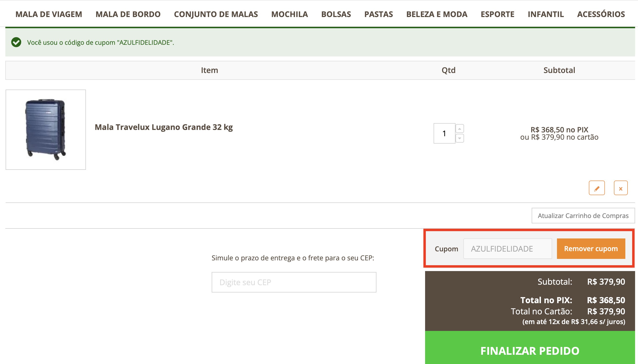Image resolution: width=638 pixels, height=364 pixels.
Task: Click the Remover cupom button
Action: 591,249
